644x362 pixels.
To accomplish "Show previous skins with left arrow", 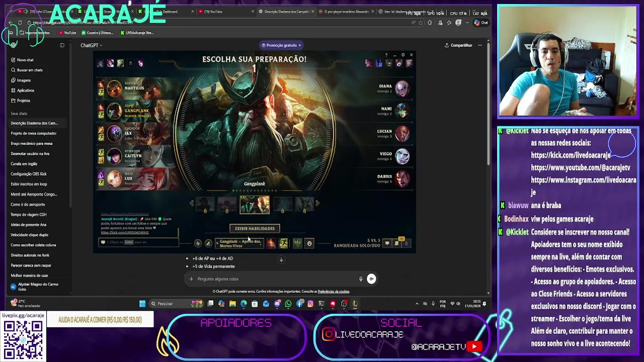I will 191,203.
